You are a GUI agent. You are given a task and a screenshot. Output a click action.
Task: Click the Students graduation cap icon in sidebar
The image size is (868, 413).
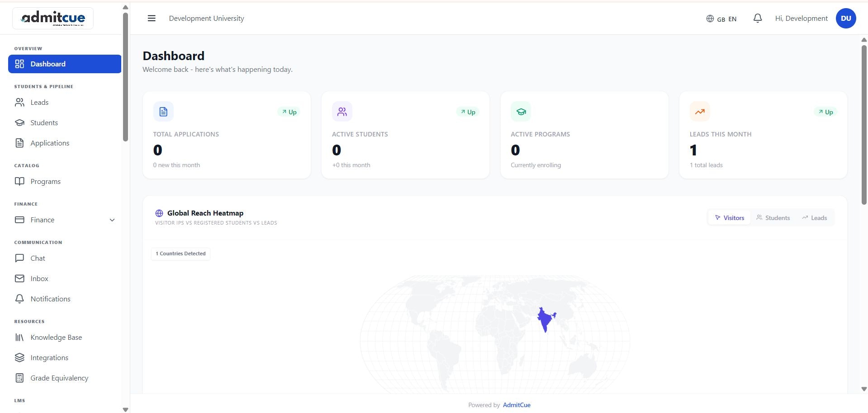[x=19, y=123]
